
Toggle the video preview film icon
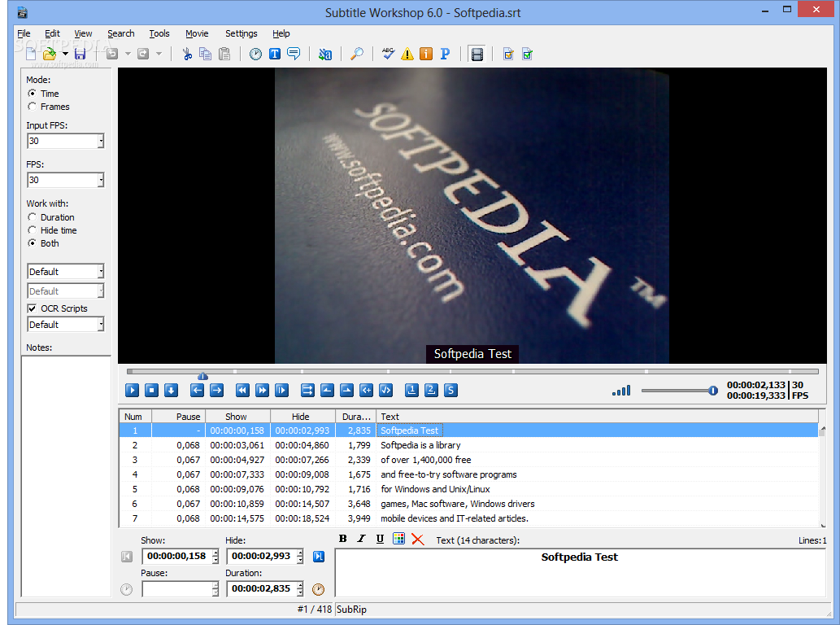click(477, 55)
